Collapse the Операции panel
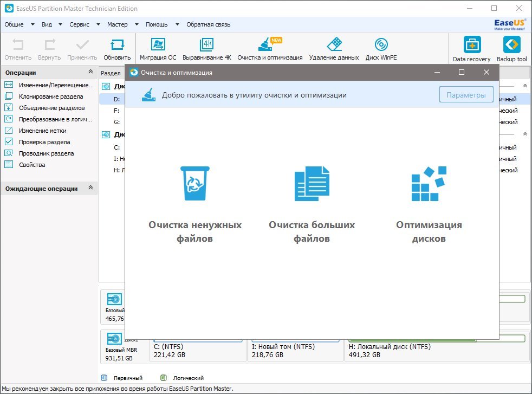Screen dimensions: 532x394 [90, 73]
